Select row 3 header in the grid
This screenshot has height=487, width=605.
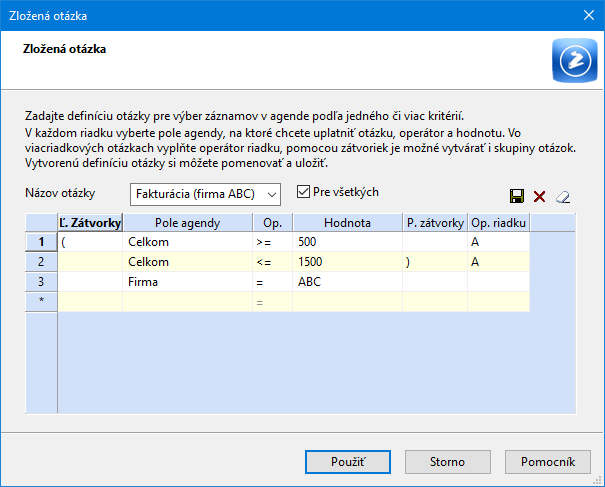42,282
